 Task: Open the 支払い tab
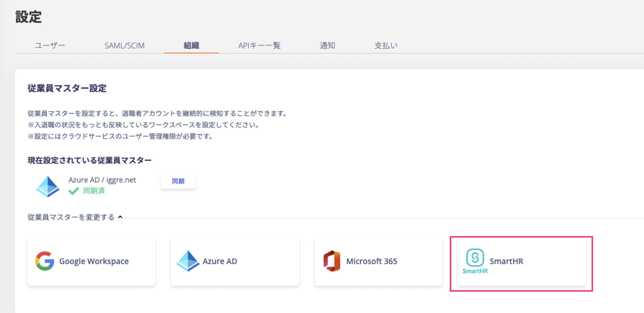point(386,45)
